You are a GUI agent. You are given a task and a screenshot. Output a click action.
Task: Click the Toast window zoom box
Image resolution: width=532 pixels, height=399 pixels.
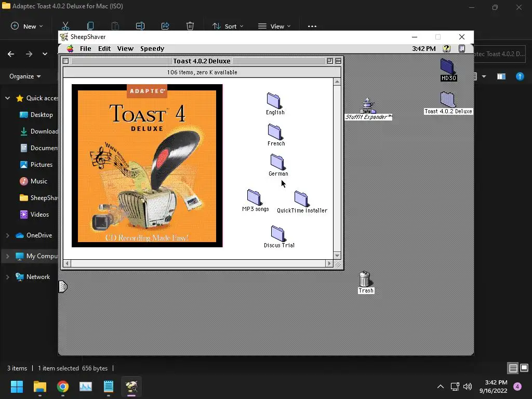click(x=330, y=61)
